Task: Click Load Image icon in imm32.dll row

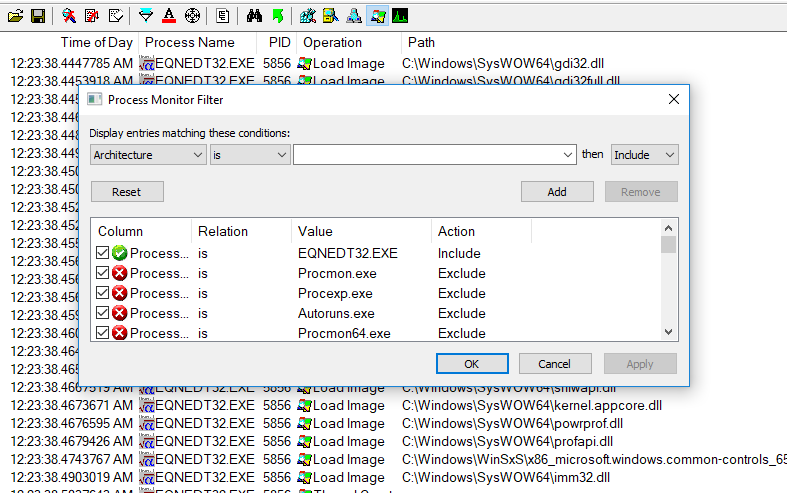Action: (304, 477)
